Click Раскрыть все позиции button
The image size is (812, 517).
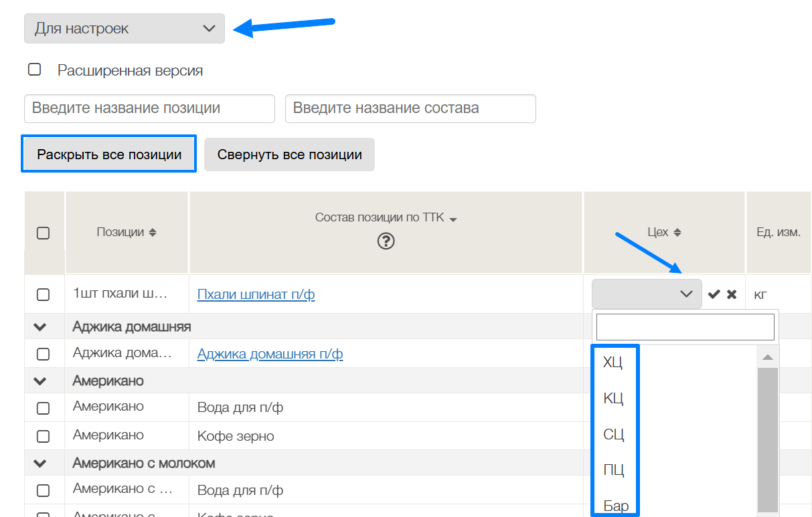109,154
